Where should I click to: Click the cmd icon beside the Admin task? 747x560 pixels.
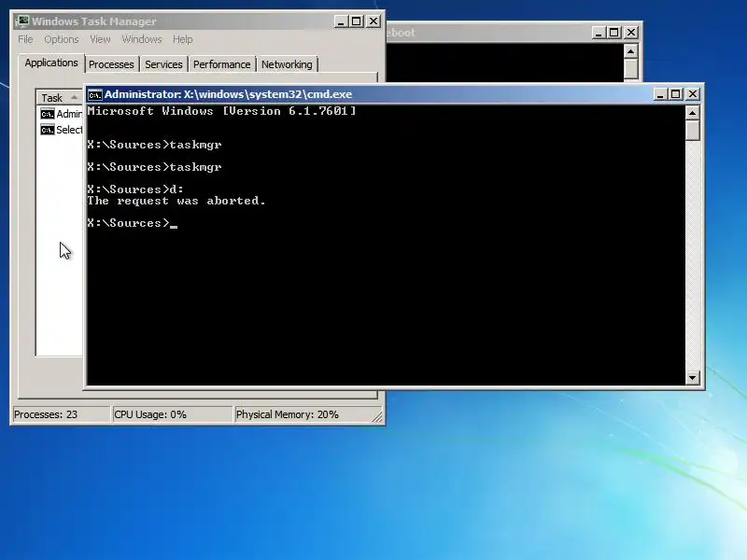pyautogui.click(x=48, y=114)
